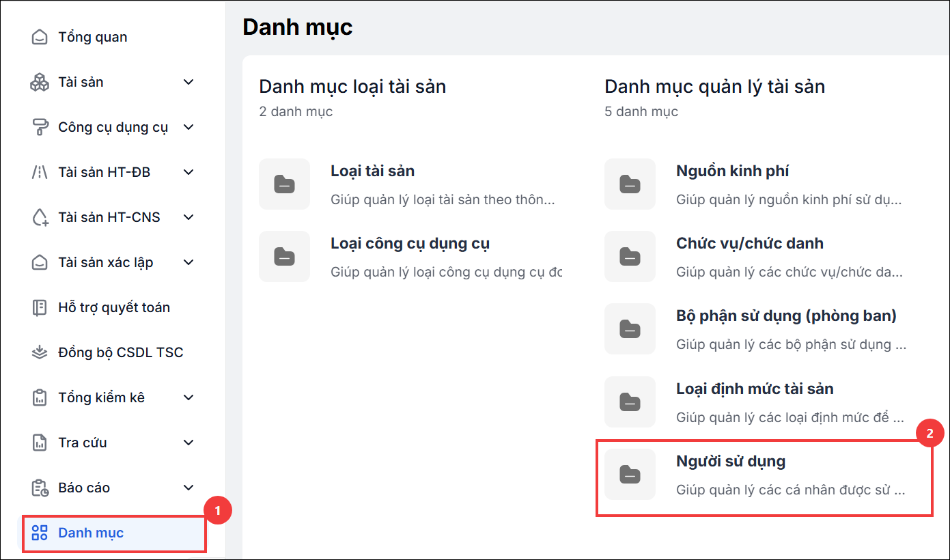Screen dimensions: 950x560
Task: Click the folder icon for Chức vụ/chức danh
Action: click(x=630, y=256)
